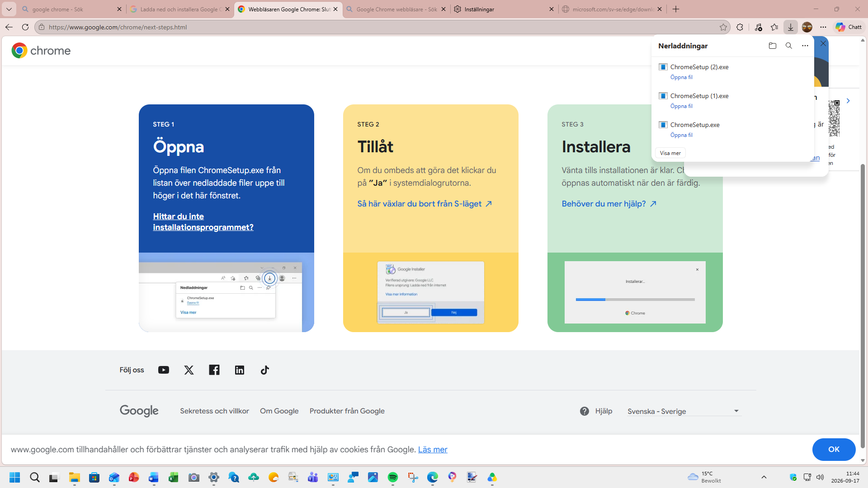Click Visa mer in downloads panel
The width and height of the screenshot is (868, 488).
[x=670, y=153]
